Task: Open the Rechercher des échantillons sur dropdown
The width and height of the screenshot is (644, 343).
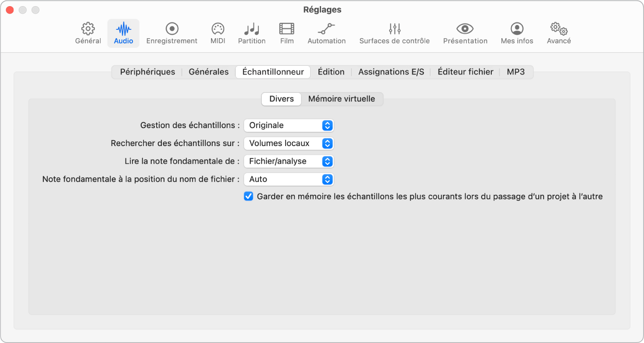Action: point(289,143)
